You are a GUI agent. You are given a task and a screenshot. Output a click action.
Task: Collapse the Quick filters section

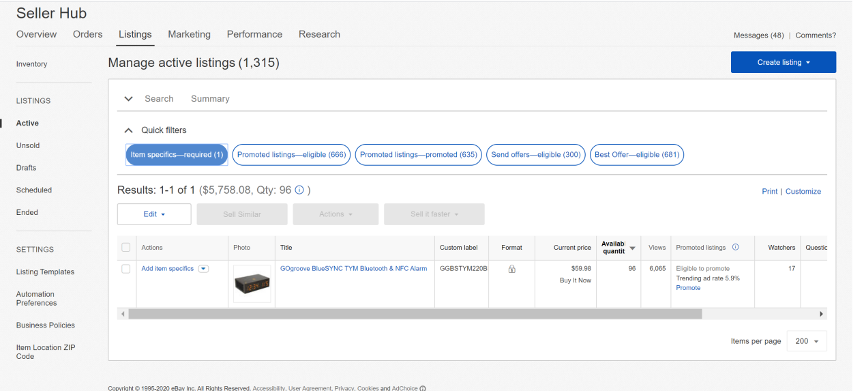click(x=129, y=130)
